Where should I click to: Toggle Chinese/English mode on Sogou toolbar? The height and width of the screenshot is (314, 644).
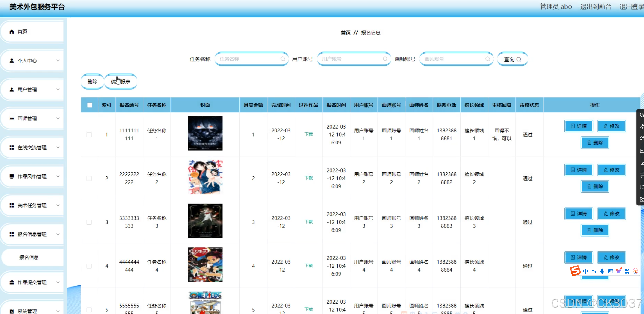coord(586,271)
